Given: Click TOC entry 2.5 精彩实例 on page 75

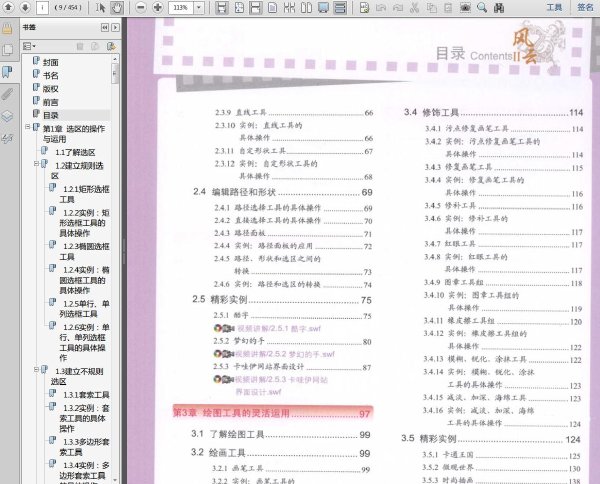Looking at the screenshot, I should (x=282, y=300).
